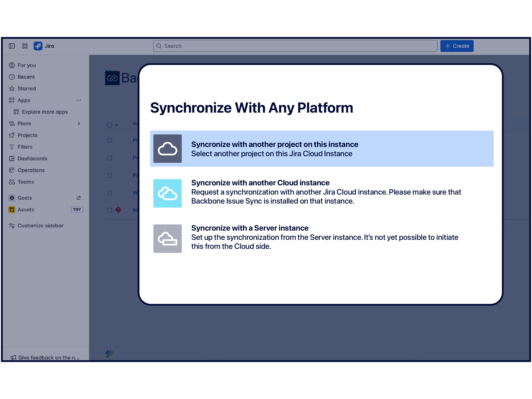Viewport: 532px width, 399px height.
Task: Click the Operations icon in sidebar
Action: [x=12, y=170]
